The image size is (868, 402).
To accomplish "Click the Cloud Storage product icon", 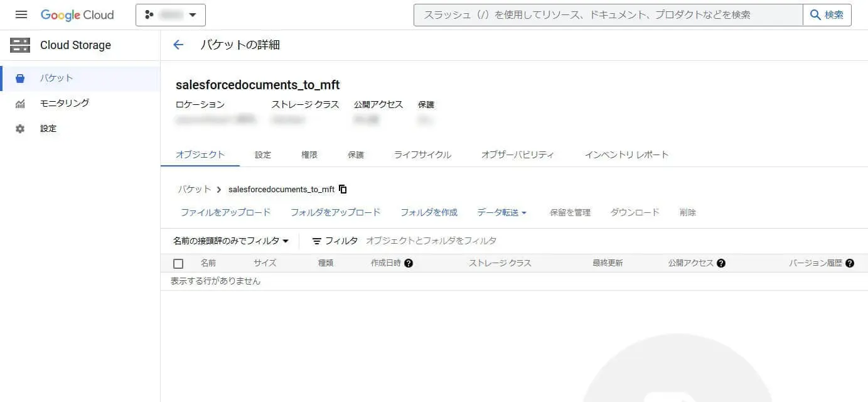I will (20, 45).
